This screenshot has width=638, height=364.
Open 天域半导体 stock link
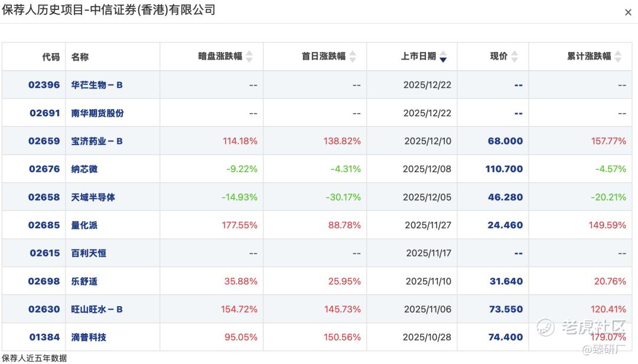point(93,197)
